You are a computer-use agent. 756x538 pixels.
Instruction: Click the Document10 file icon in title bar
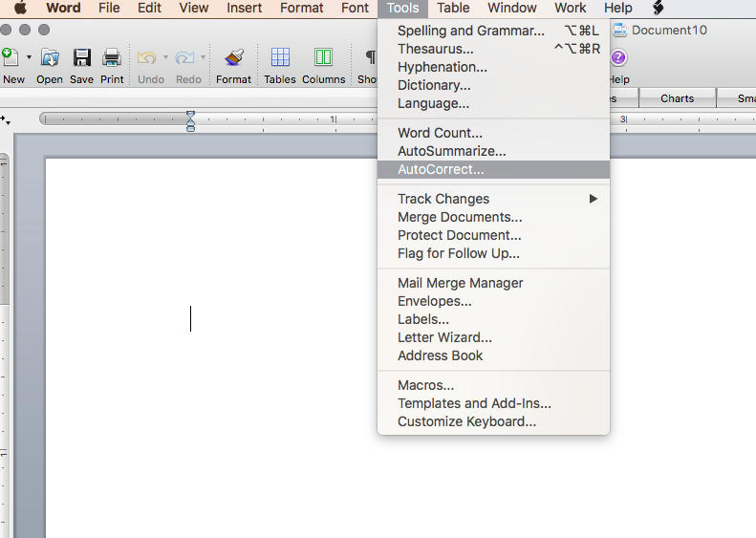click(x=620, y=31)
